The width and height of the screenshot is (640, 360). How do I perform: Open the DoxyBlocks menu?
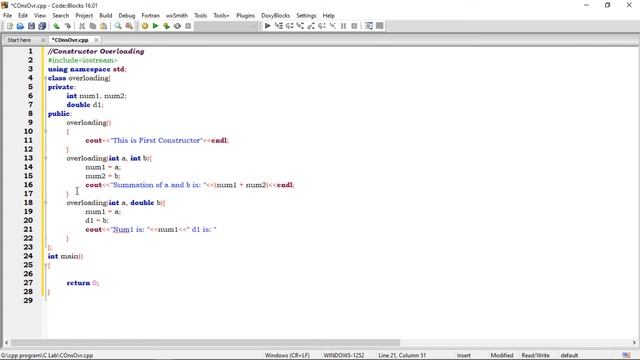[276, 16]
